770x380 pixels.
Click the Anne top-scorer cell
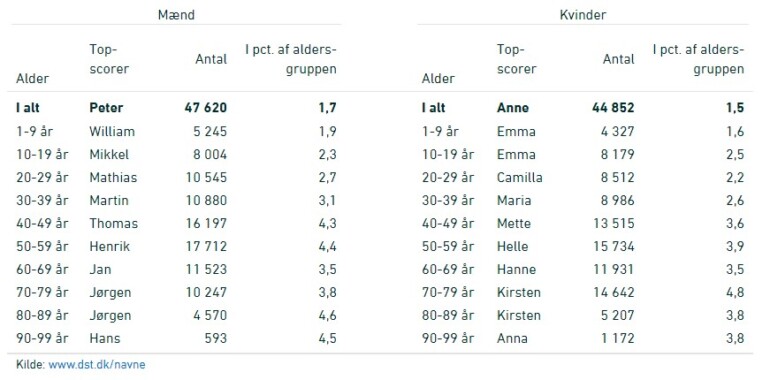point(513,108)
